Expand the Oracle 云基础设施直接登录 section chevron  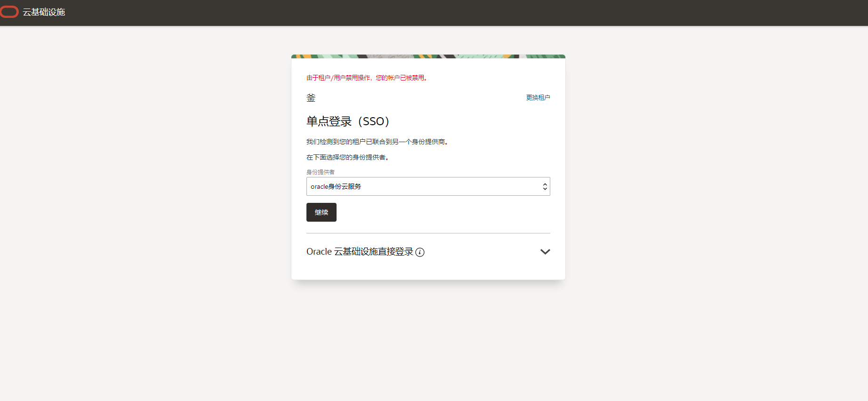point(545,252)
